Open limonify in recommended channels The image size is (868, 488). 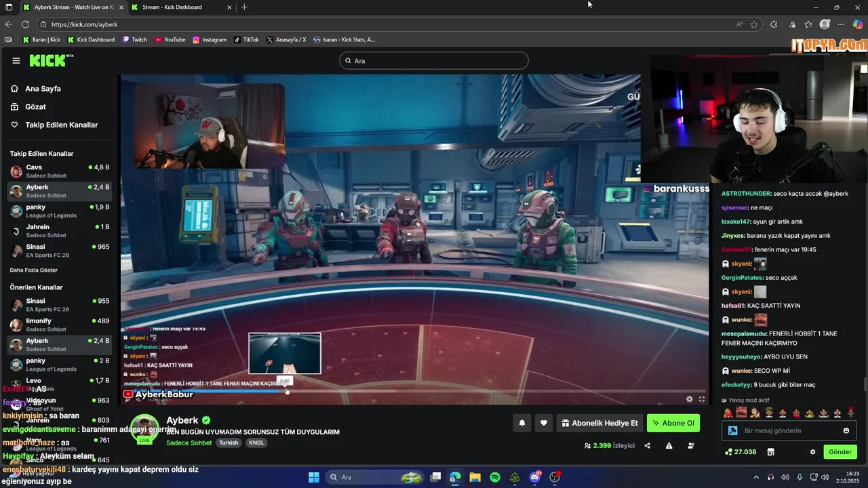[60, 325]
